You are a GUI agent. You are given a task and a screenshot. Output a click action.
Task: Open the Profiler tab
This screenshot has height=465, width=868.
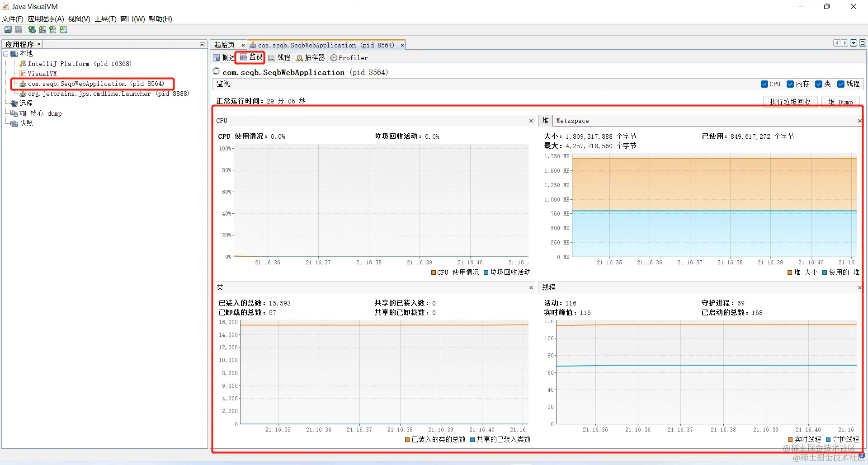click(x=349, y=58)
